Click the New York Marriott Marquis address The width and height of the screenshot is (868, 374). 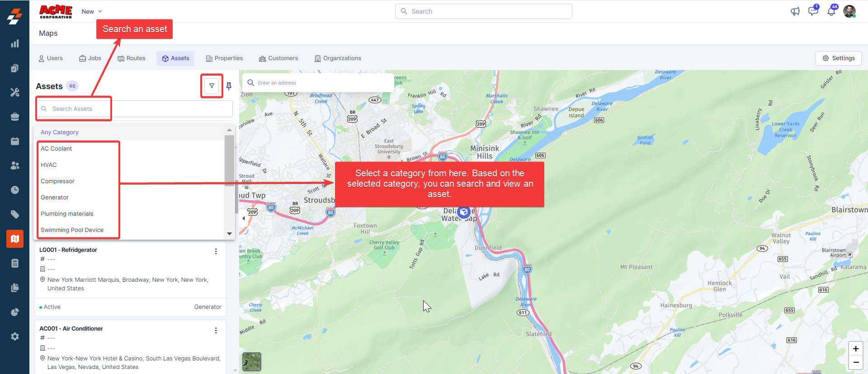(x=128, y=284)
